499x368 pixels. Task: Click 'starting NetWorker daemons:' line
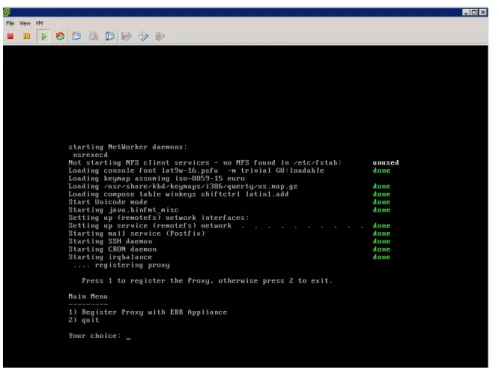128,147
